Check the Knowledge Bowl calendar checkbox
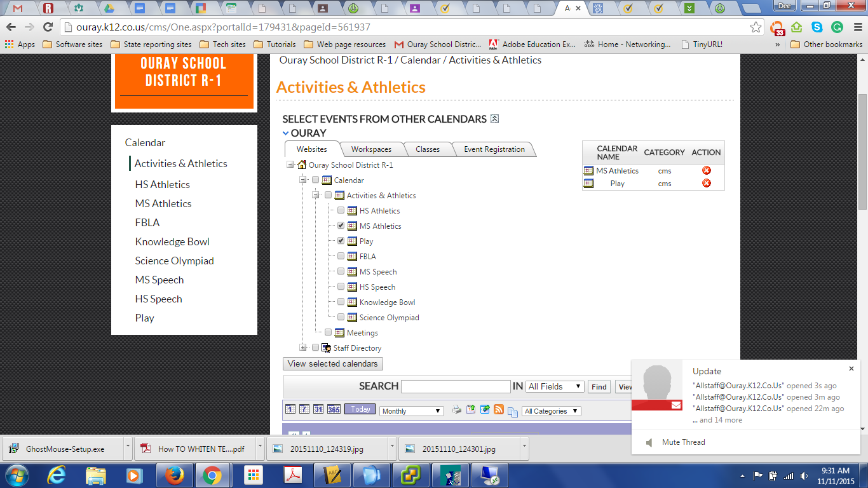The height and width of the screenshot is (488, 868). coord(341,302)
